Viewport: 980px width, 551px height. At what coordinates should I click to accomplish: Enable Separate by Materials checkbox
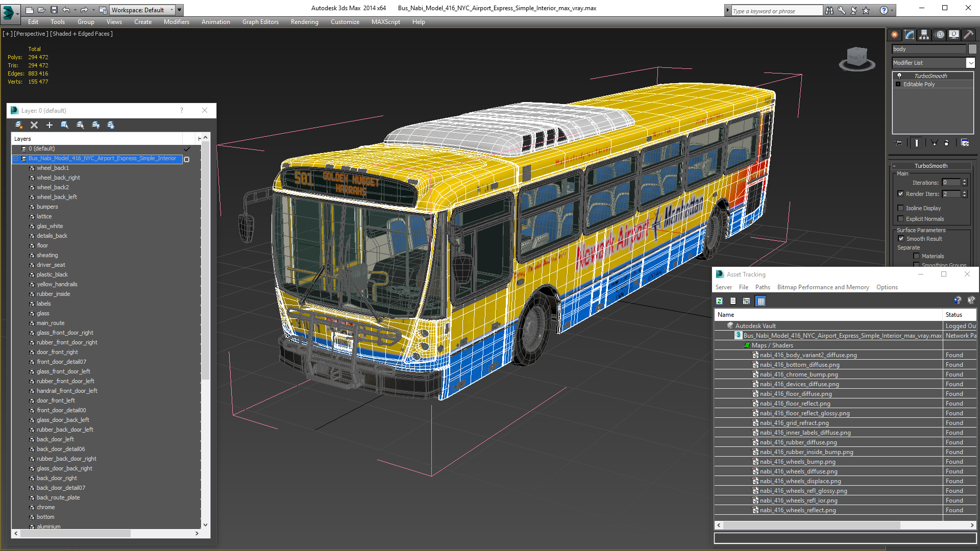pos(916,256)
